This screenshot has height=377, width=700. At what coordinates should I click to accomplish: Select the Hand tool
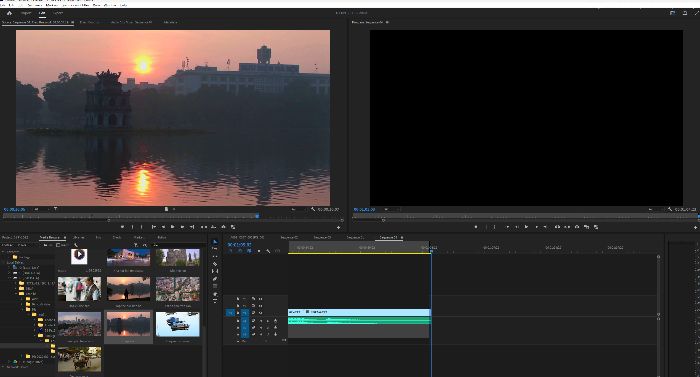click(x=215, y=294)
